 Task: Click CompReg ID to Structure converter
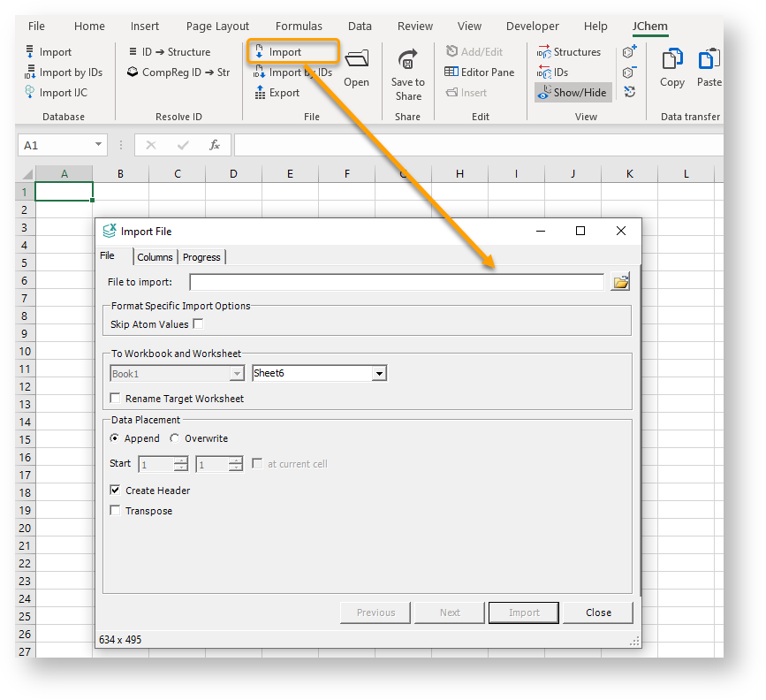click(179, 72)
